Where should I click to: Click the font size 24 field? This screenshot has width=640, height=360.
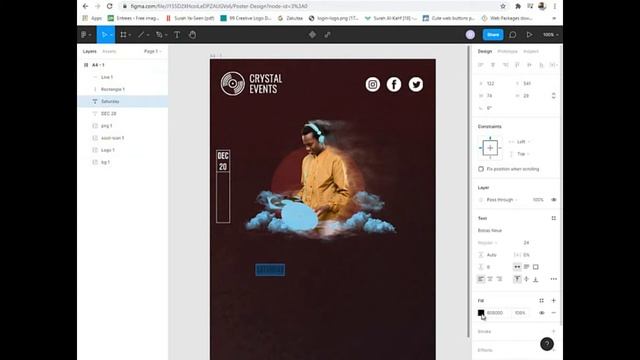(526, 242)
